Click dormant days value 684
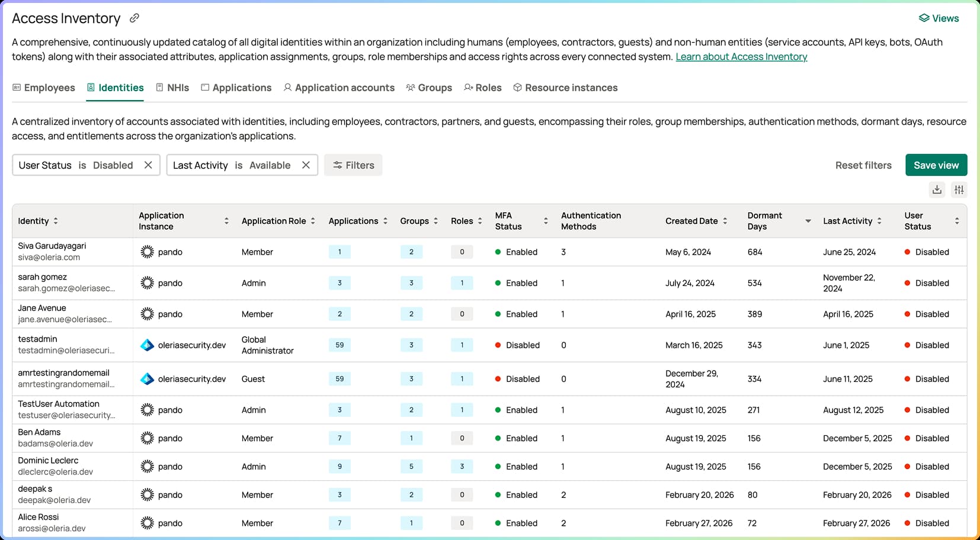 (755, 252)
